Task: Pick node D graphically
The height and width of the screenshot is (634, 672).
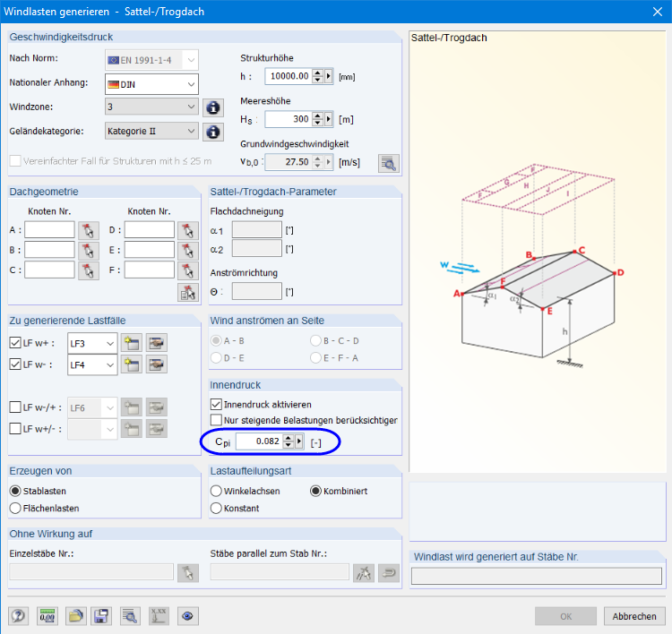Action: coord(188,230)
